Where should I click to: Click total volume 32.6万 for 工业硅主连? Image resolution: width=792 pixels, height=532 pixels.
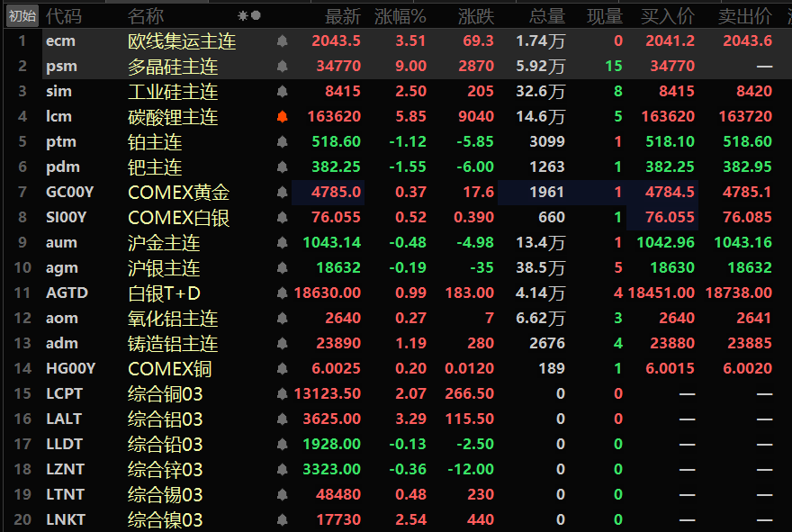tap(541, 92)
